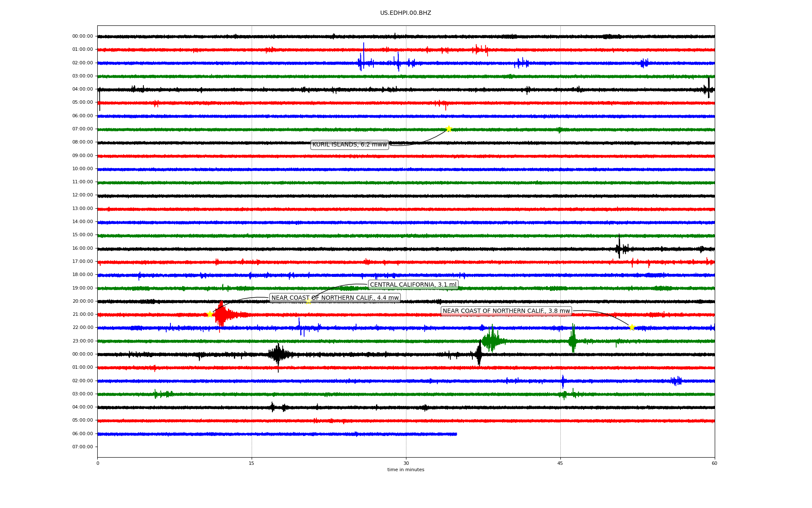Click the 12:00:00 hour label
Viewport: 812px width, 508px height.
point(82,195)
